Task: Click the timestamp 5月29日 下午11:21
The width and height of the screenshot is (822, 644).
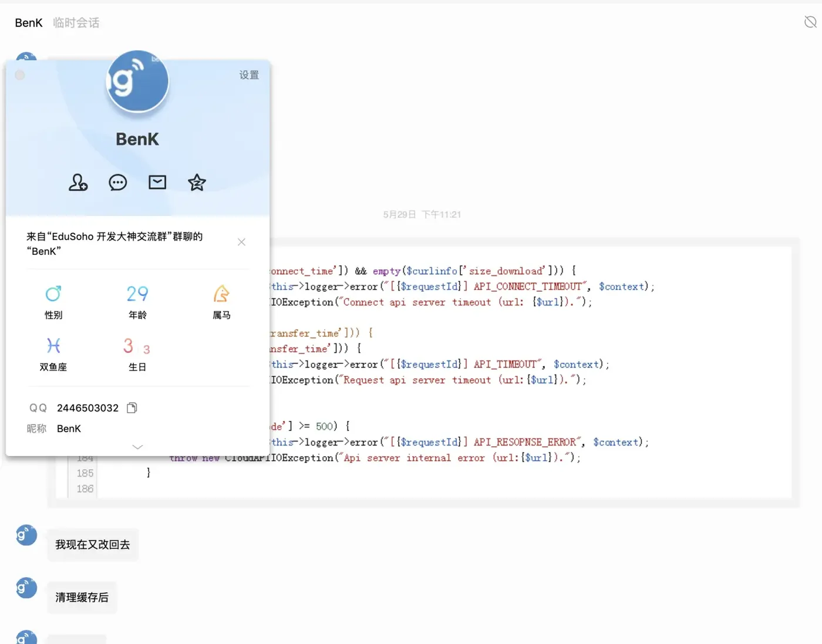Action: (x=422, y=215)
